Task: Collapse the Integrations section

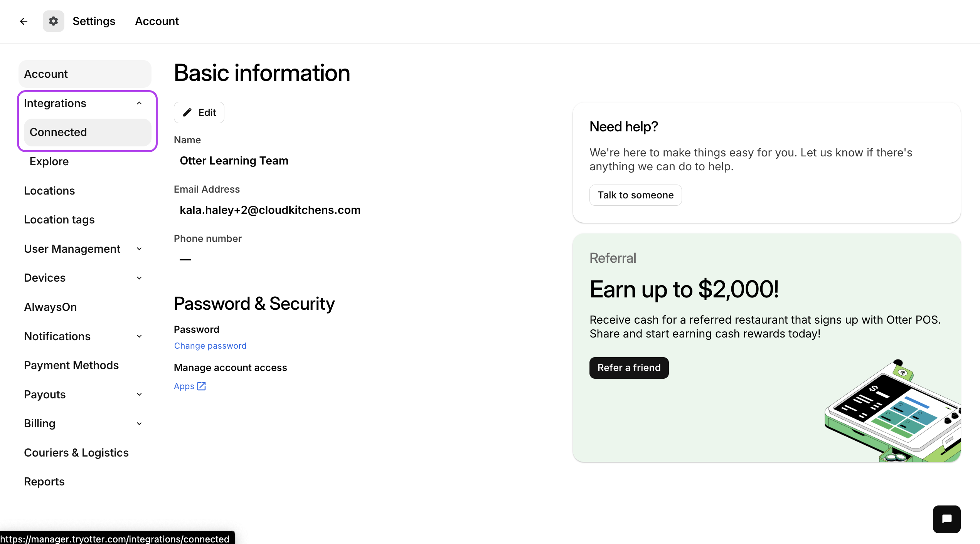Action: (139, 103)
